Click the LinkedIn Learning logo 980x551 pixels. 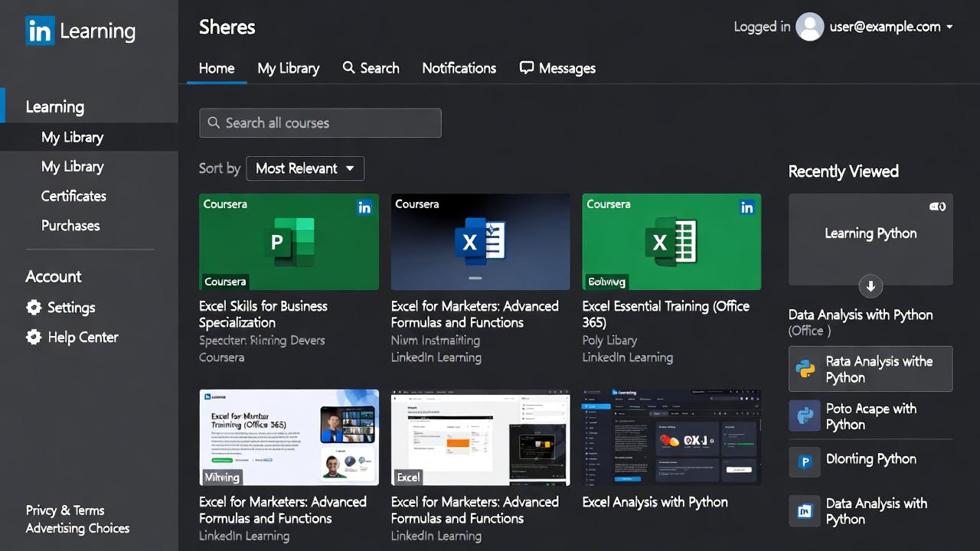click(x=80, y=31)
